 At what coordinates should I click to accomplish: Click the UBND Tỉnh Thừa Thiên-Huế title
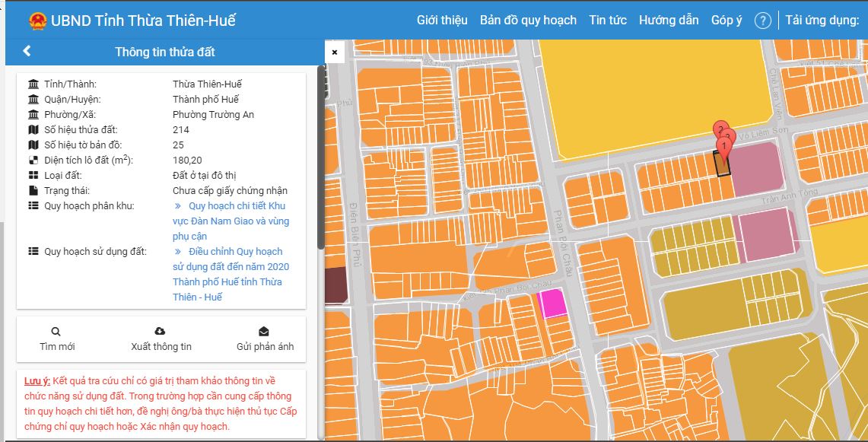pyautogui.click(x=143, y=21)
